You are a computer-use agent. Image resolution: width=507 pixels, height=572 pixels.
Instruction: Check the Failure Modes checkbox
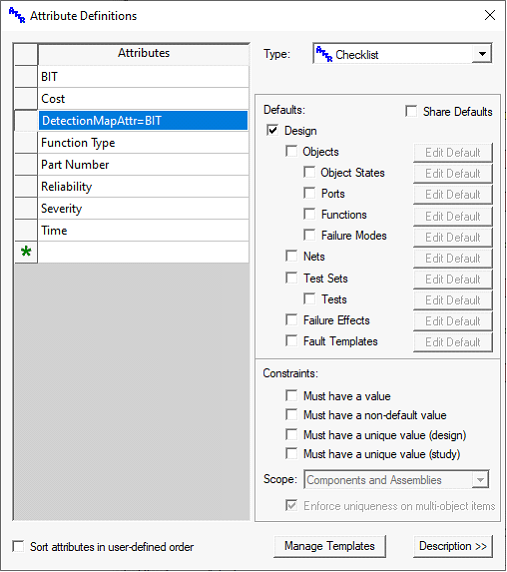click(309, 235)
